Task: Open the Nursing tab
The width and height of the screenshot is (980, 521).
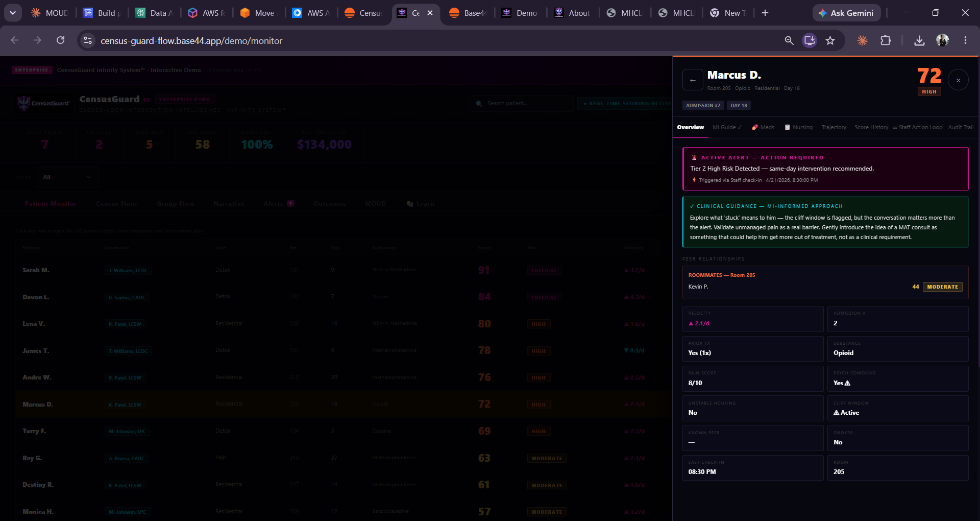Action: pyautogui.click(x=799, y=127)
